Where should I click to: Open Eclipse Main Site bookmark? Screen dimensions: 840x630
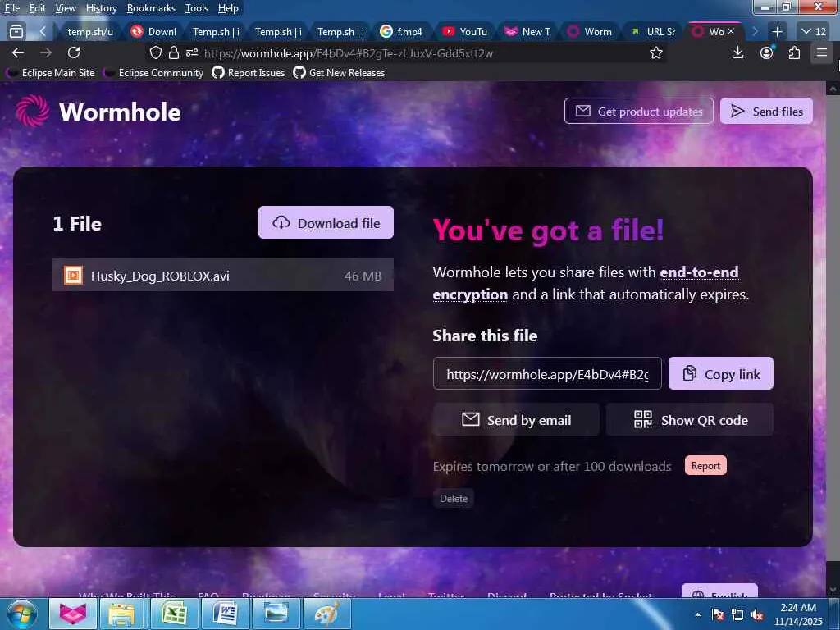click(50, 73)
